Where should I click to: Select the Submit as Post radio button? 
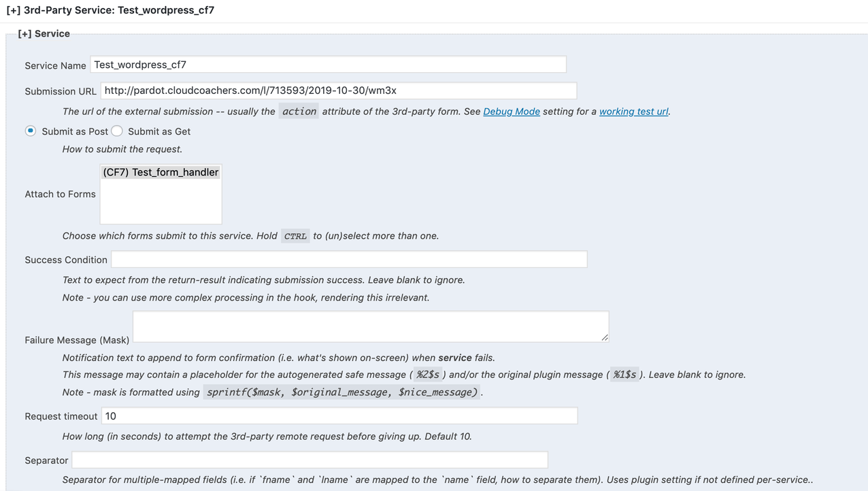point(31,131)
